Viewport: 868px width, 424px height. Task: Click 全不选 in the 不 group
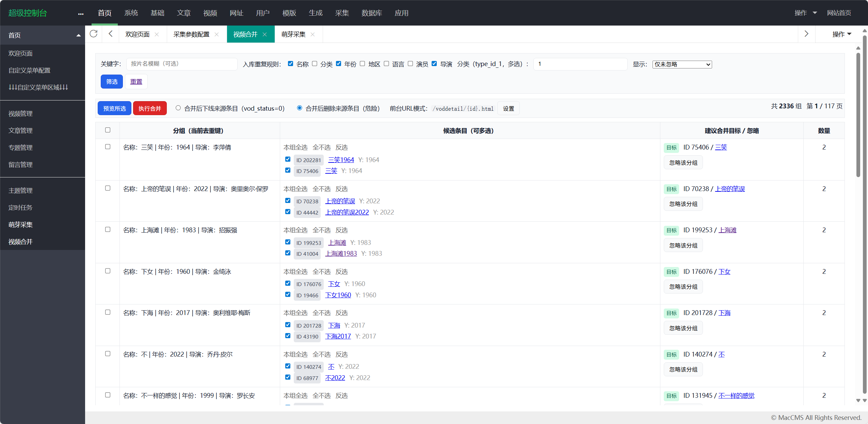click(x=322, y=355)
